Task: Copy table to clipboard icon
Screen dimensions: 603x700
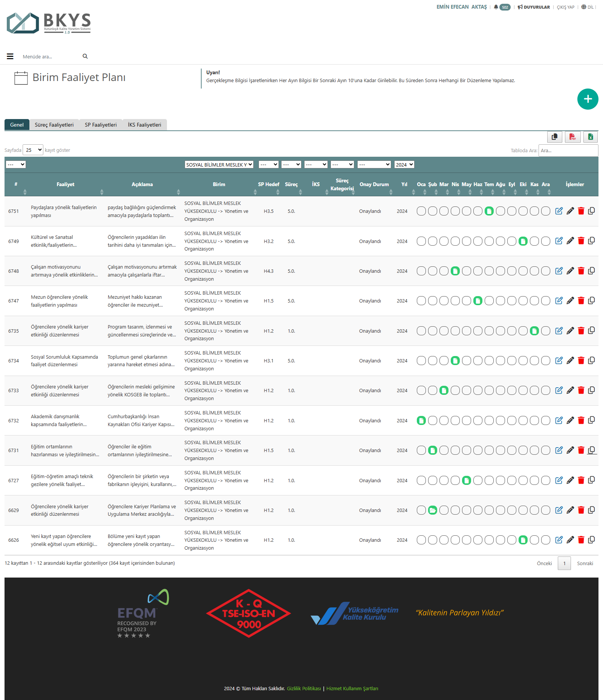Action: tap(554, 137)
